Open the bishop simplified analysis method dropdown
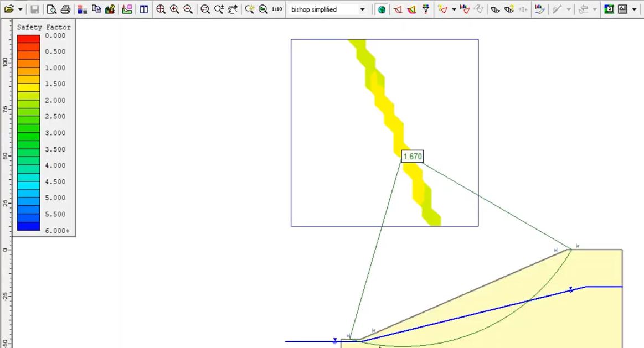Viewport: 644px width, 348px height. (362, 9)
